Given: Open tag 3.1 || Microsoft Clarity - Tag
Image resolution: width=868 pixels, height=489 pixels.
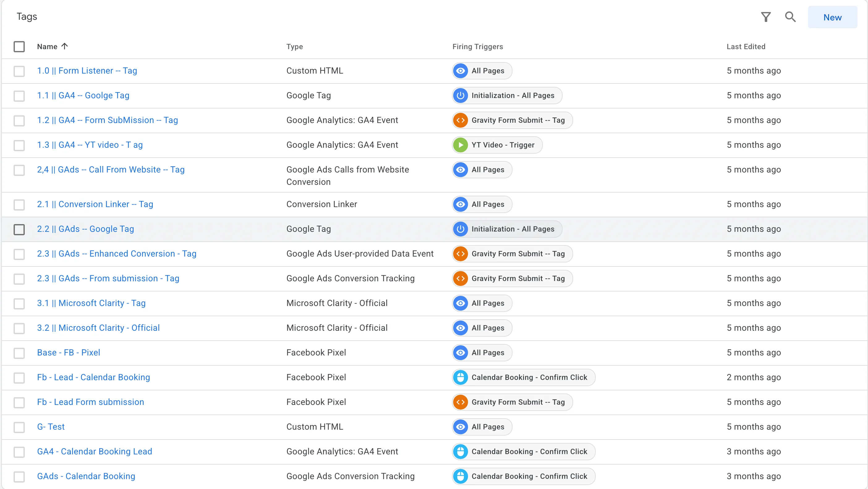Looking at the screenshot, I should (91, 303).
